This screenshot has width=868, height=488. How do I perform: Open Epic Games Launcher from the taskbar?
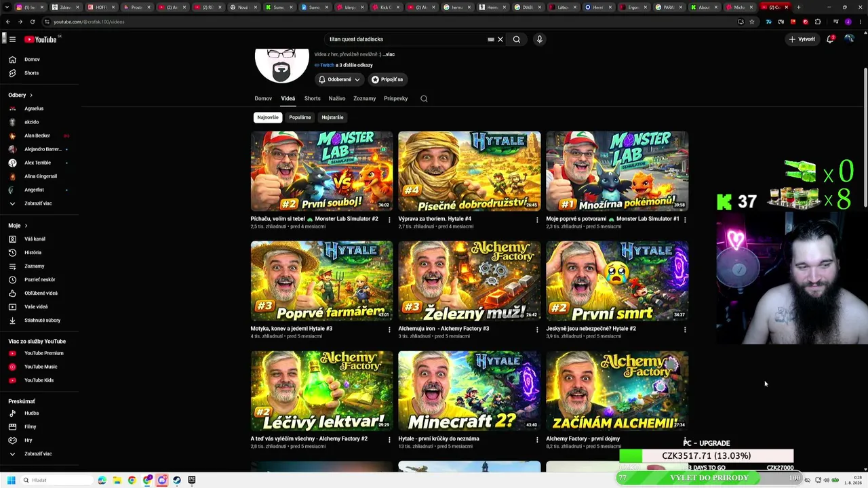(x=192, y=481)
